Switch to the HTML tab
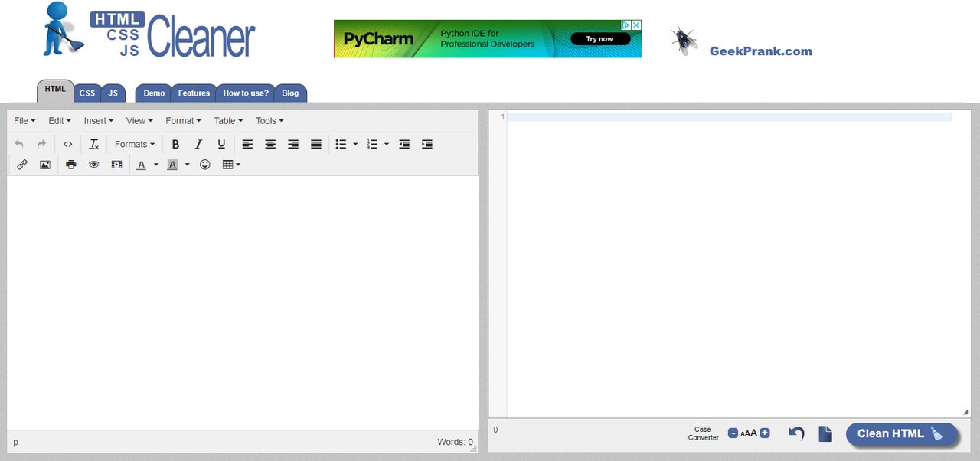The height and width of the screenshot is (461, 980). click(55, 90)
